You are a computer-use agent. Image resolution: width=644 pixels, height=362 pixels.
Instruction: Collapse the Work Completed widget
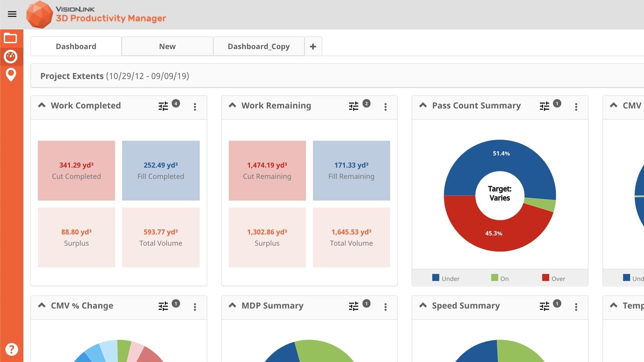[42, 105]
